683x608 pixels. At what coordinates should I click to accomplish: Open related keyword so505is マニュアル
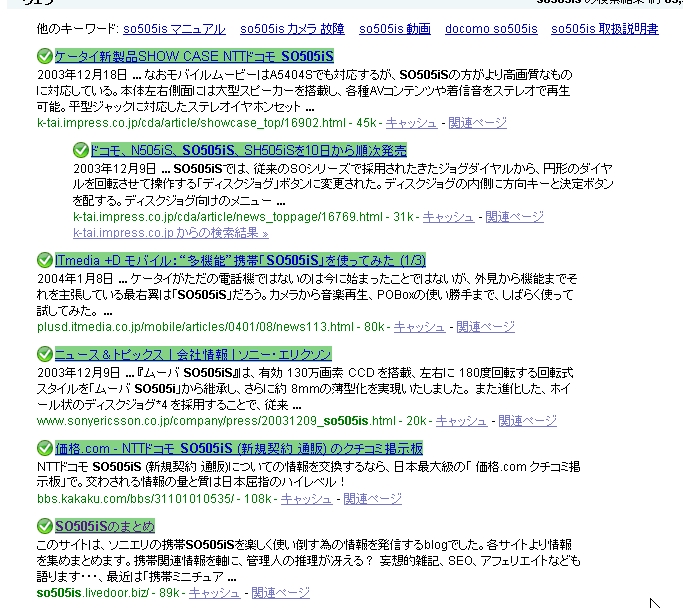[174, 29]
